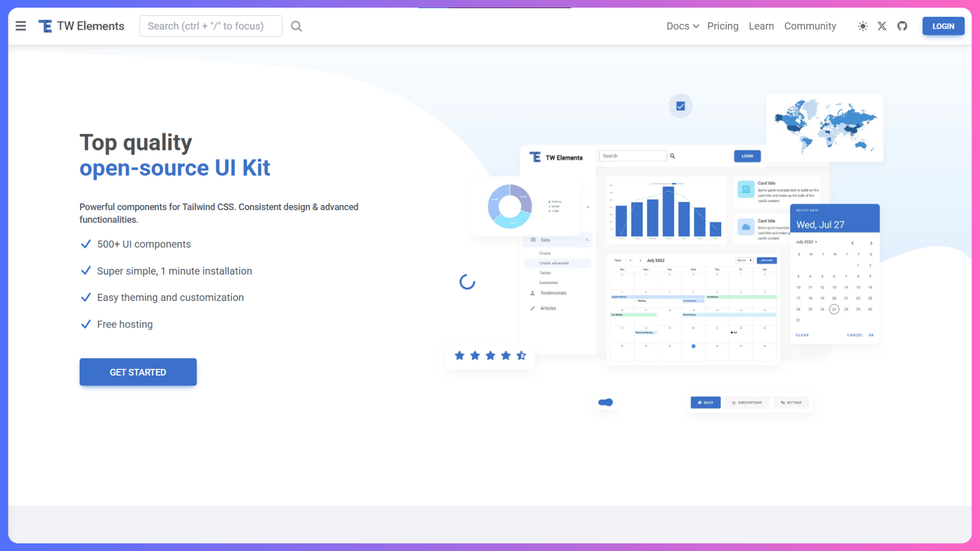Click the 'Free hosting' text

coord(125,324)
